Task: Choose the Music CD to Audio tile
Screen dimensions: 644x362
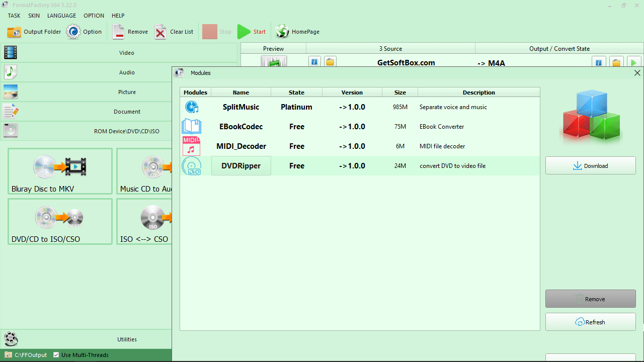Action: pyautogui.click(x=144, y=171)
